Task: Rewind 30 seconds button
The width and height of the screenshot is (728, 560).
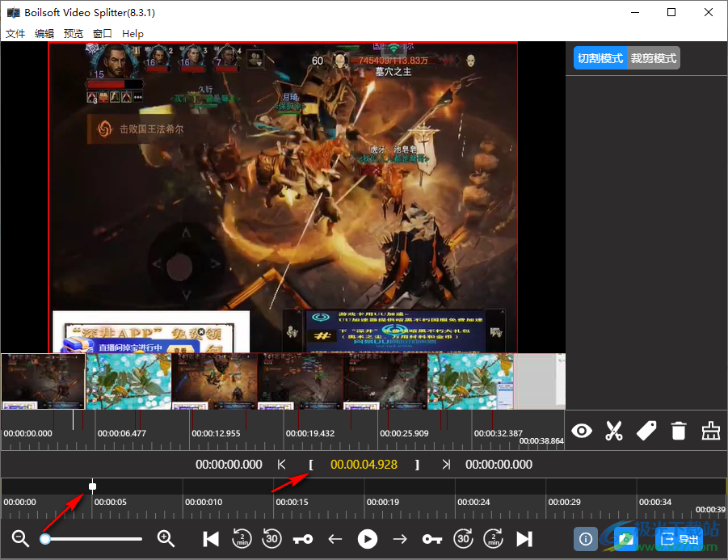Action: pos(271,539)
